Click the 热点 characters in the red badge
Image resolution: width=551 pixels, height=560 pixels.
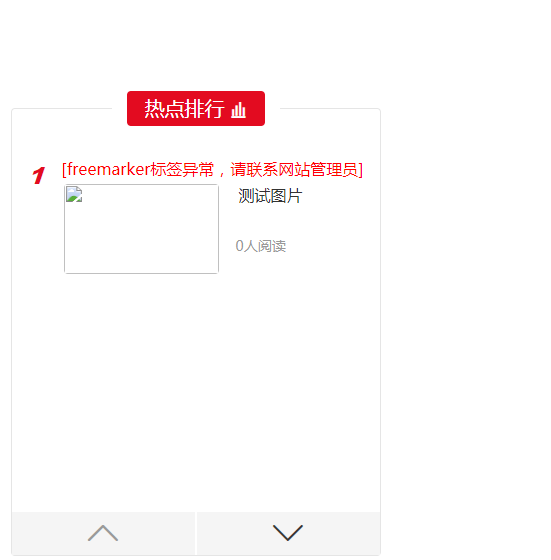coord(164,109)
